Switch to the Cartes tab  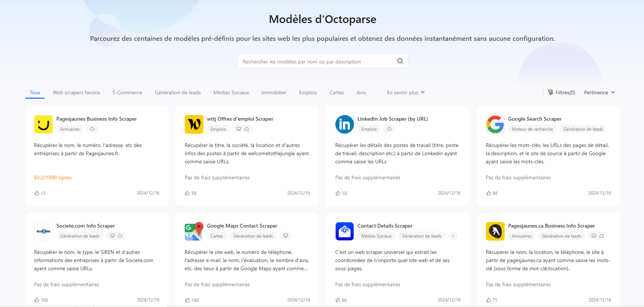click(337, 92)
